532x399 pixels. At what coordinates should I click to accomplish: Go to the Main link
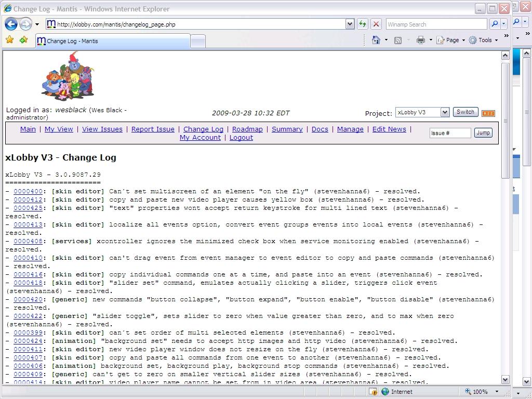tap(28, 129)
